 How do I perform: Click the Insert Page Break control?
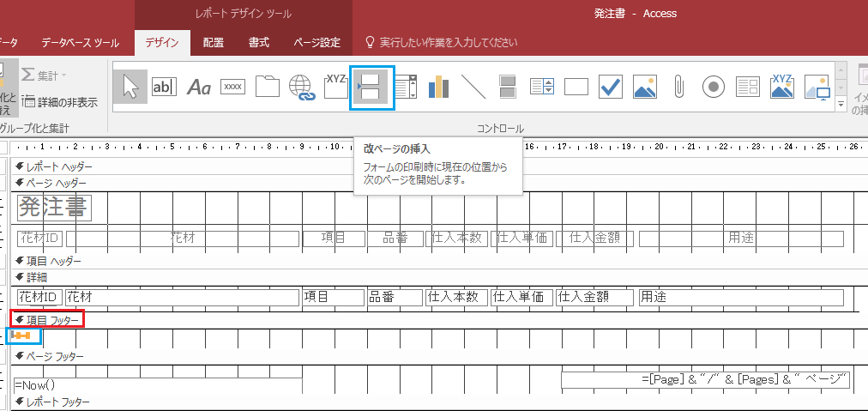(373, 87)
